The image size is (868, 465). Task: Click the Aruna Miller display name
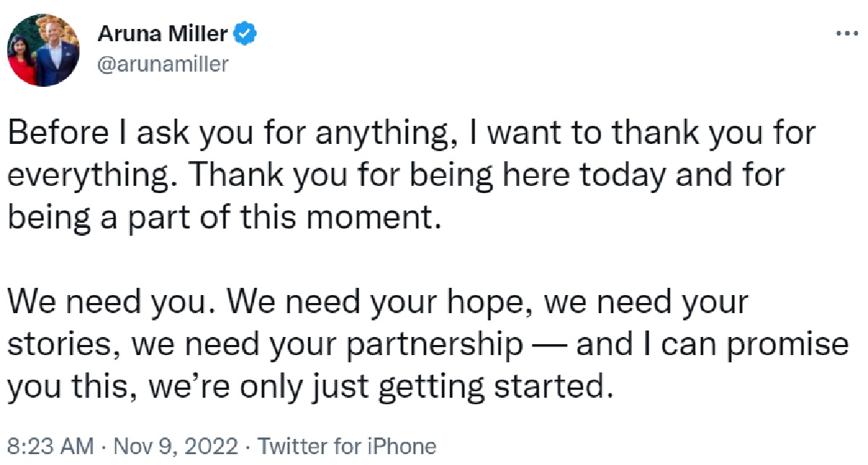point(161,34)
